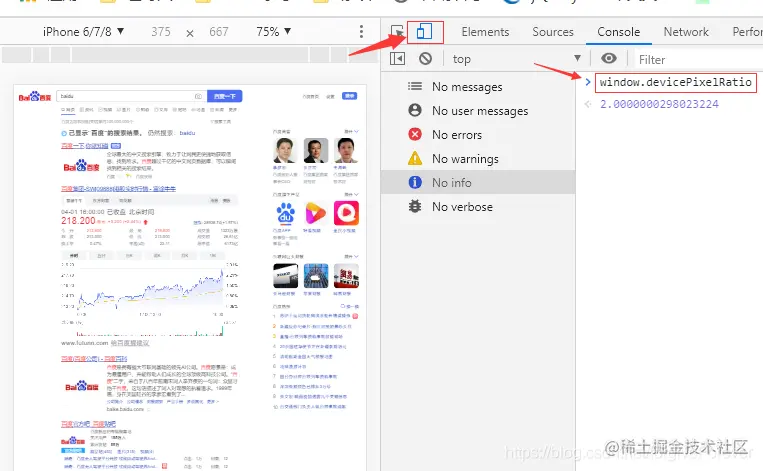The height and width of the screenshot is (471, 763).
Task: Switch to the Elements tab
Action: (485, 32)
